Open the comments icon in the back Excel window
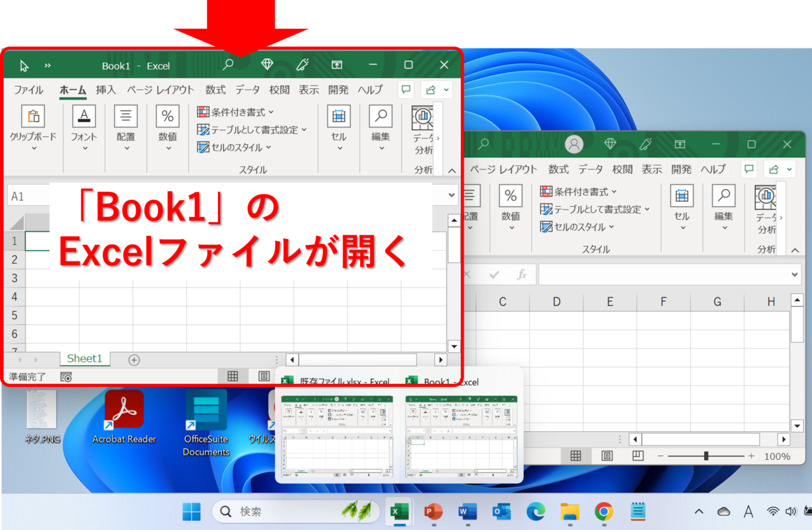 coord(749,168)
